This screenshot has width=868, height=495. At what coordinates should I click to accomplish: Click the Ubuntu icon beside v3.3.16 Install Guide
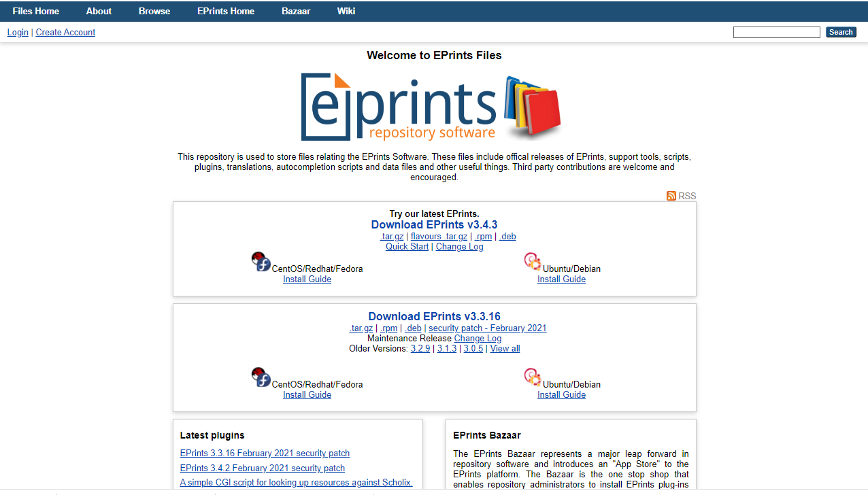[x=533, y=377]
